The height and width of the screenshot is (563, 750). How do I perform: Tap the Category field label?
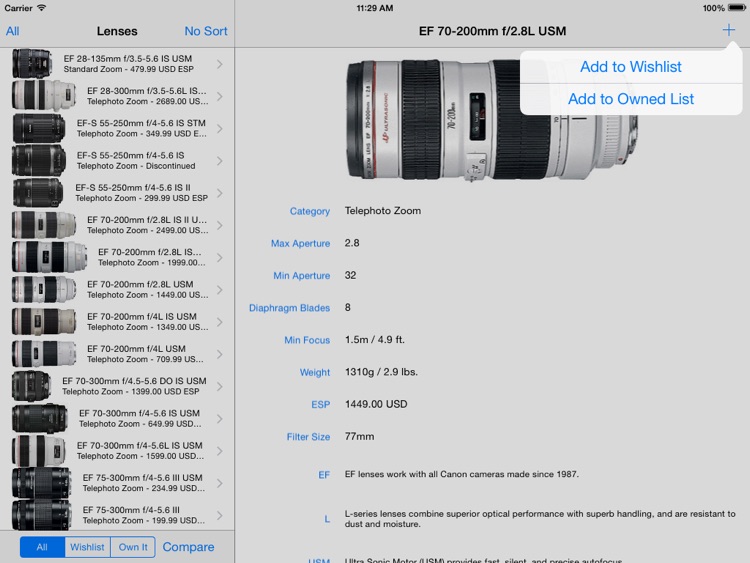[x=309, y=211]
